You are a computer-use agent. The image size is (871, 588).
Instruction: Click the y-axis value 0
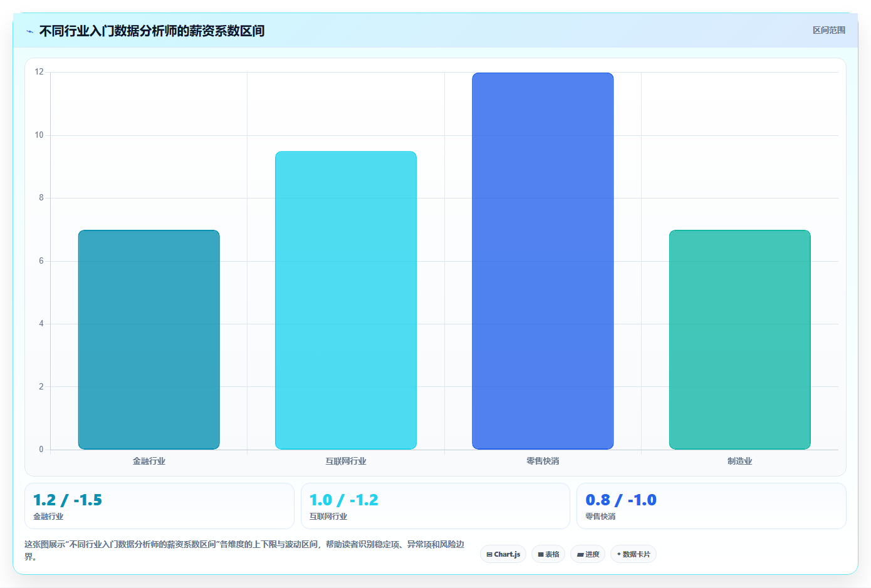tap(41, 449)
